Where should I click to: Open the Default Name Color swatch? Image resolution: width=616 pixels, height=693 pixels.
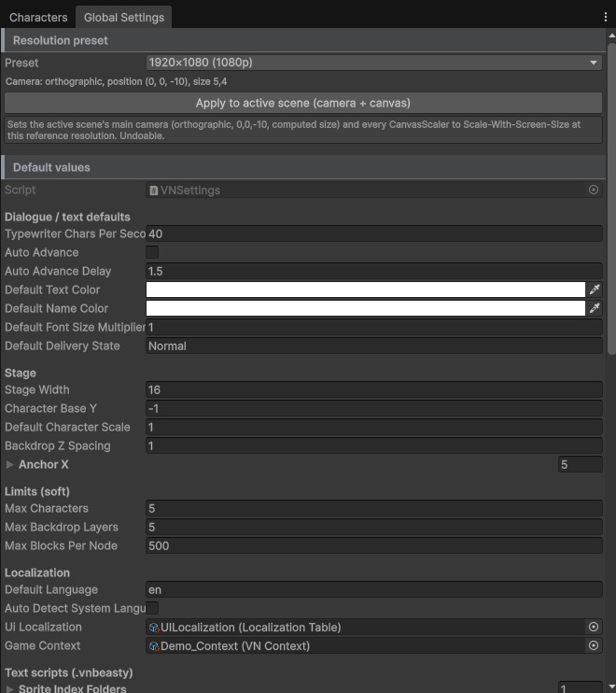[x=366, y=308]
